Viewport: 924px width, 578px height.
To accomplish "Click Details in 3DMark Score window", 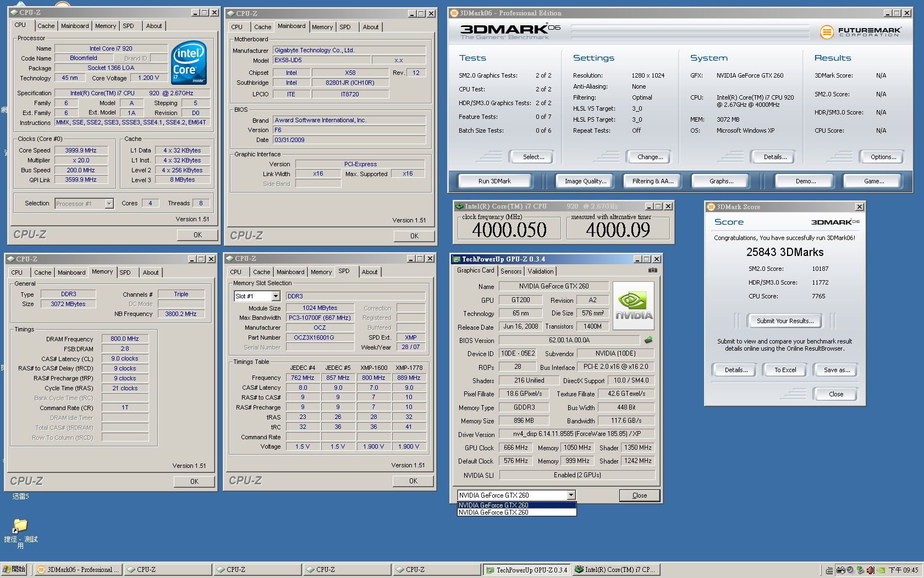I will [735, 370].
